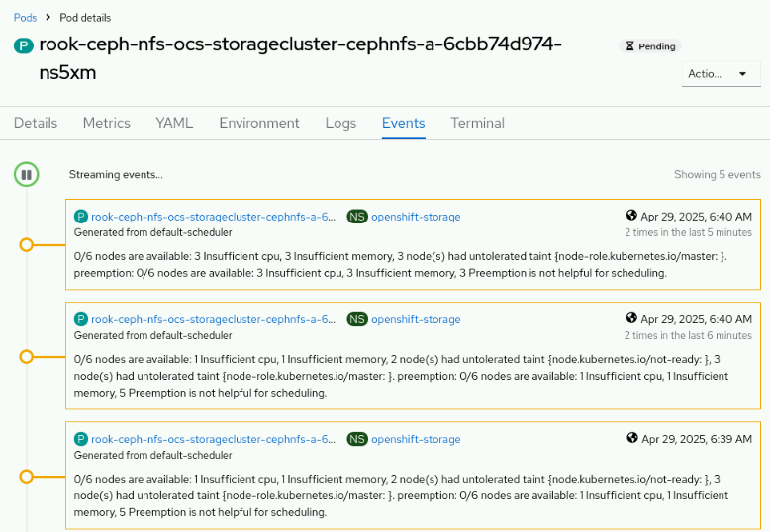Pause the streaming events button

click(27, 175)
